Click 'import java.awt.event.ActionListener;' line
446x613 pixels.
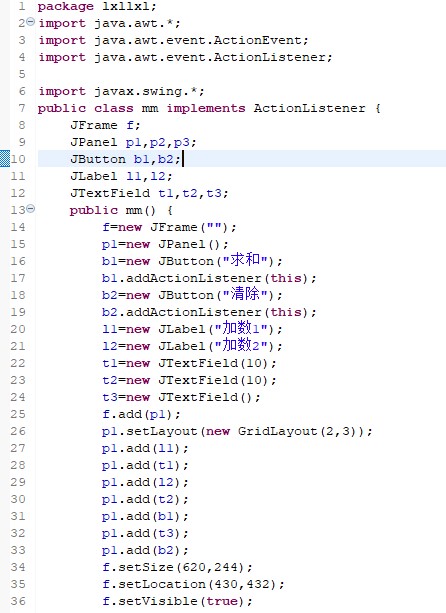pyautogui.click(x=185, y=57)
